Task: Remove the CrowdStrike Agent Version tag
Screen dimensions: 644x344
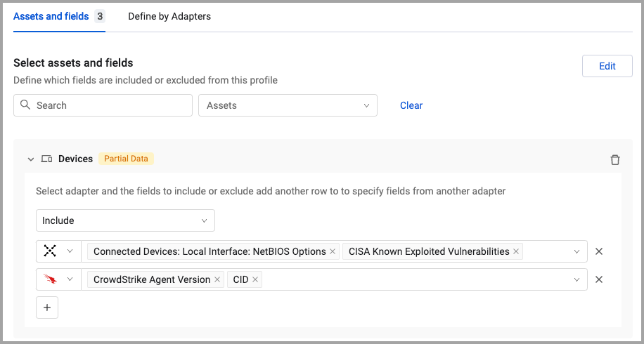Action: point(217,279)
